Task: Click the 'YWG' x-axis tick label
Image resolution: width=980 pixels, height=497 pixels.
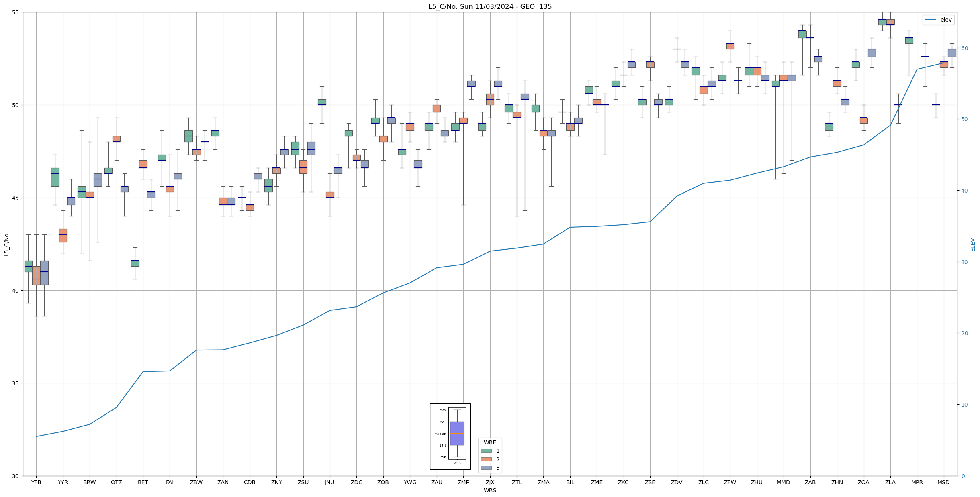Action: [410, 482]
